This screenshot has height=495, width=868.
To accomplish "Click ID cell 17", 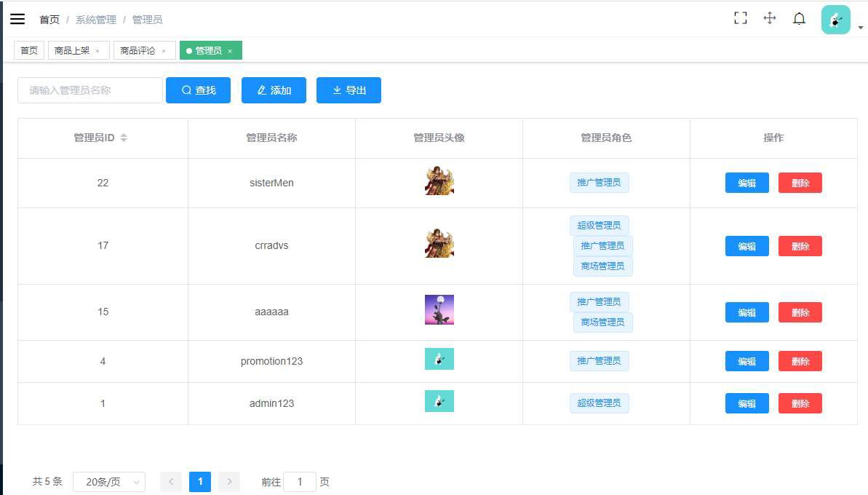I will [103, 246].
